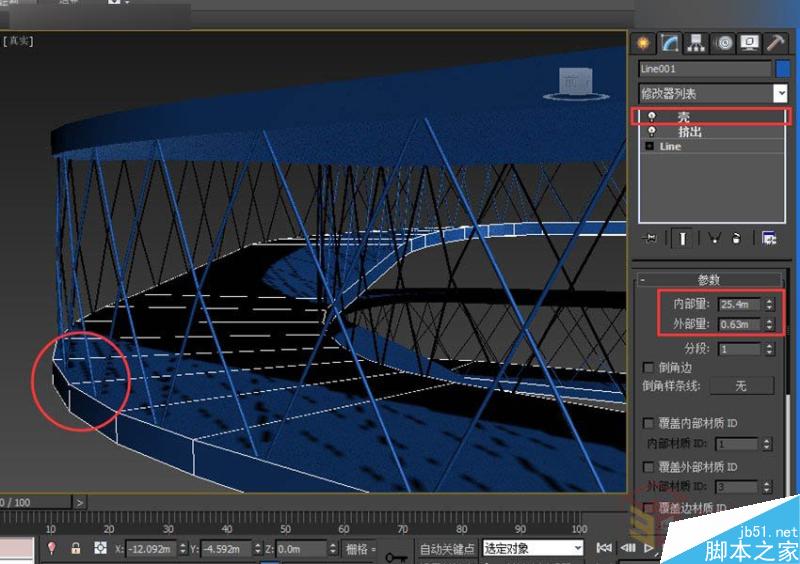Click the 外部量 value field
This screenshot has height=564, width=800.
click(x=739, y=324)
